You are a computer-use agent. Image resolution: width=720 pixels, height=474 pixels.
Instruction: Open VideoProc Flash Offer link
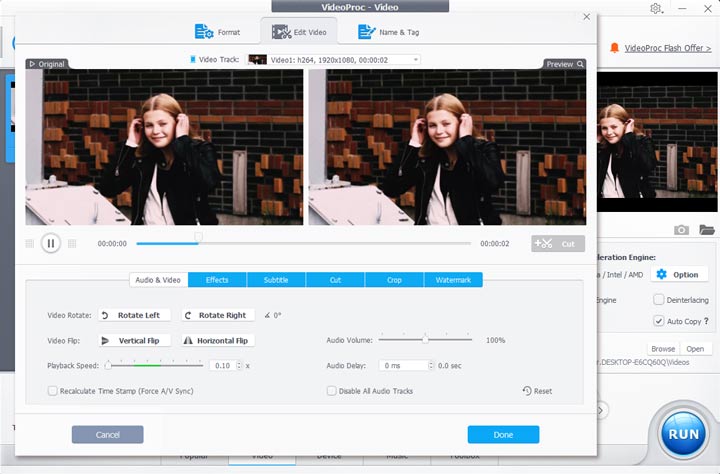[668, 48]
